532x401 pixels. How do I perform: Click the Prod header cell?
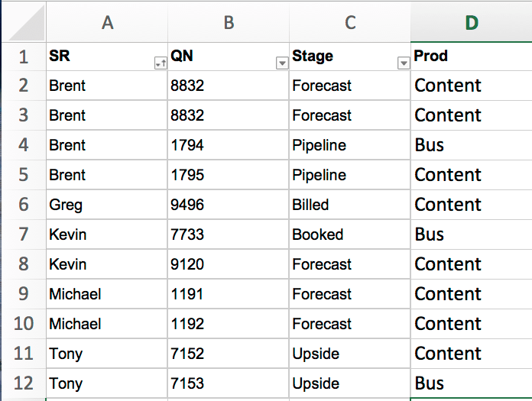(472, 57)
